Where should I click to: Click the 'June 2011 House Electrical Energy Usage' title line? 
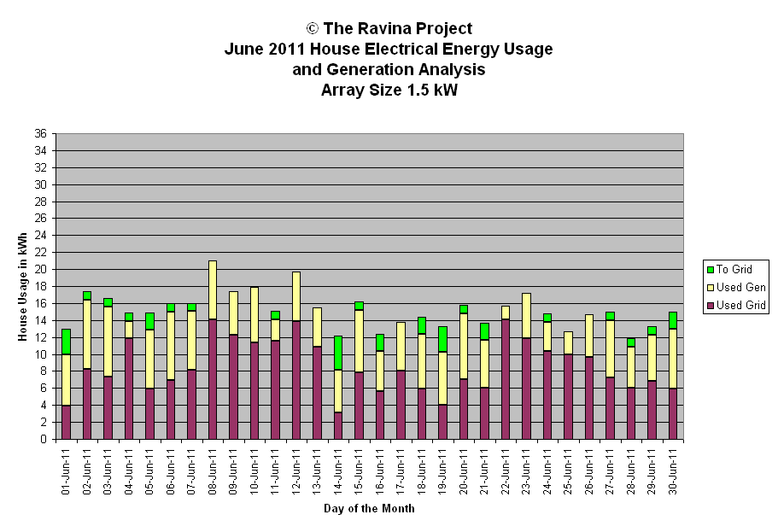coord(389,50)
